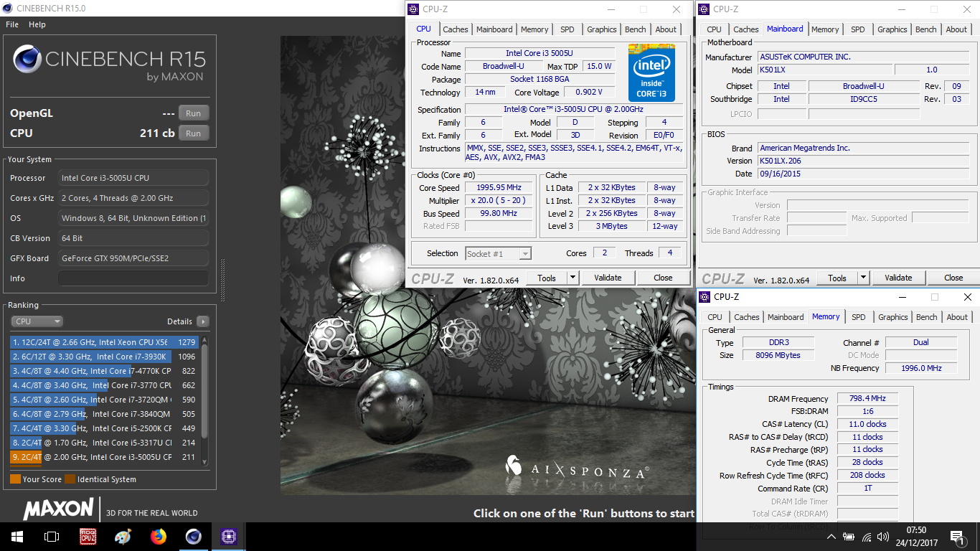Open SPD tab in first CPU-Z window
Screen dimensions: 980x551
click(x=567, y=29)
